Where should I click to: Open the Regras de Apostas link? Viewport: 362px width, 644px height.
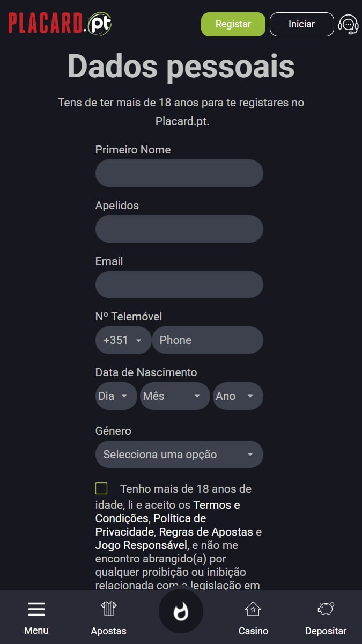pyautogui.click(x=205, y=532)
